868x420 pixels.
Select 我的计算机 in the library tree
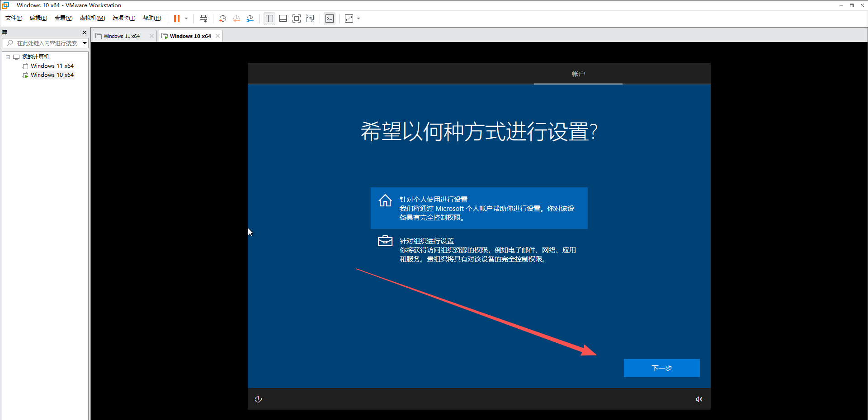(36, 57)
